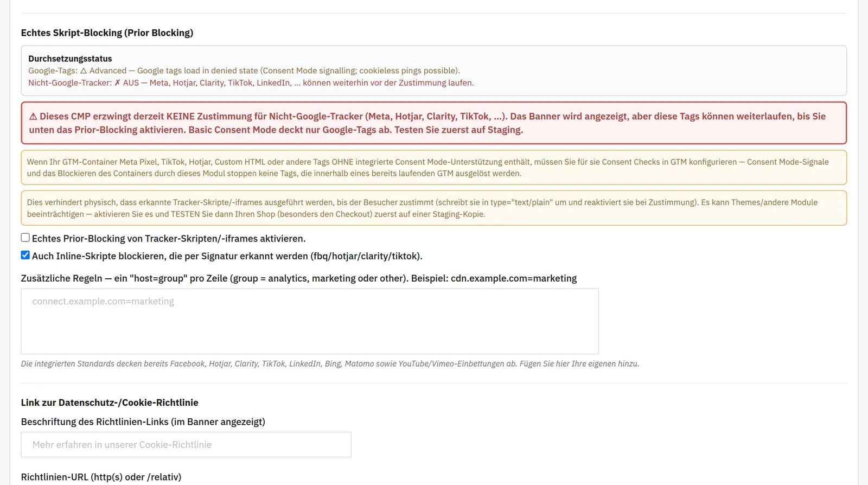Viewport: 868px width, 485px height.
Task: Click the red warning about missing consent enforcement
Action: click(434, 123)
